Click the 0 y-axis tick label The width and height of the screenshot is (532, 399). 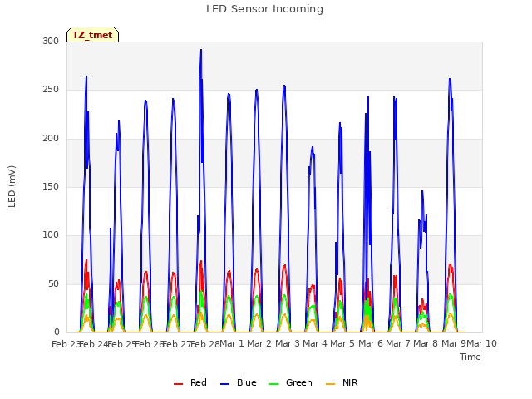(x=57, y=332)
